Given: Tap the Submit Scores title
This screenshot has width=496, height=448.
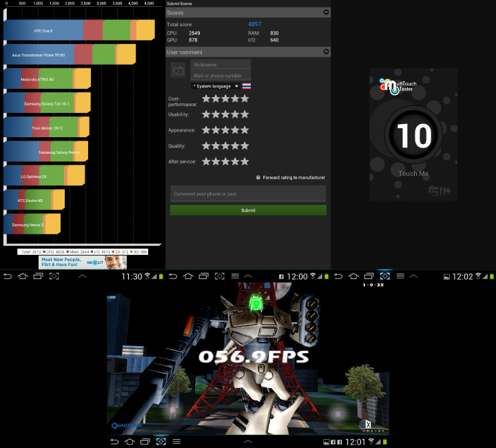Looking at the screenshot, I should tap(179, 3).
